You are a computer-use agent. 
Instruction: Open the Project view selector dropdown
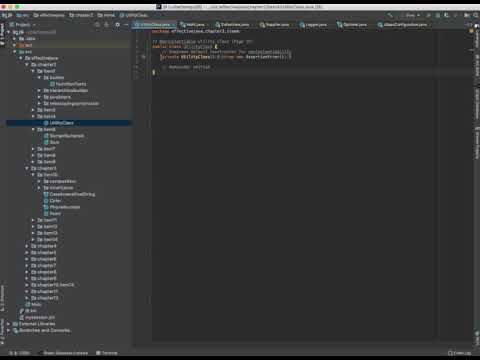coord(23,25)
